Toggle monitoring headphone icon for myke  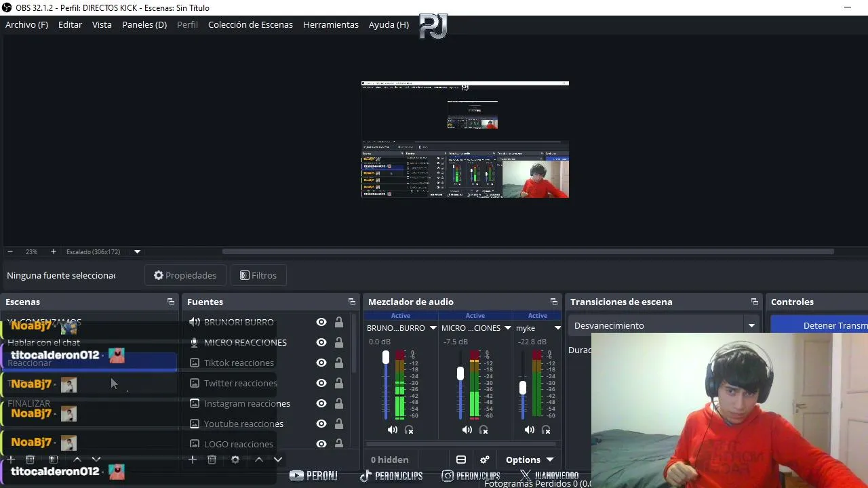[x=546, y=430]
